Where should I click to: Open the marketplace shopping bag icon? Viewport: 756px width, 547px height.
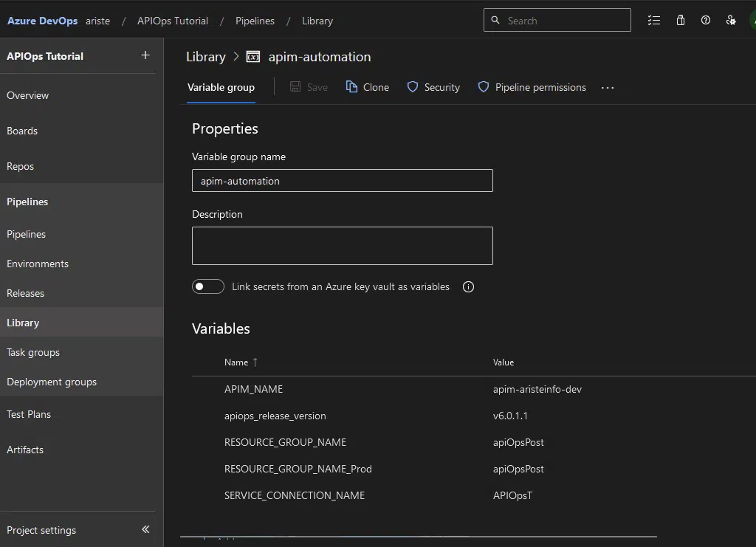[x=680, y=21]
